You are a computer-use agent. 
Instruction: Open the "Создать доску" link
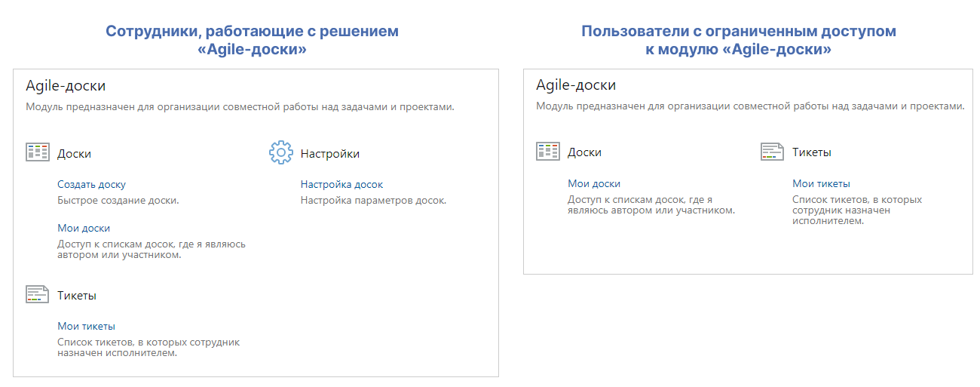91,184
